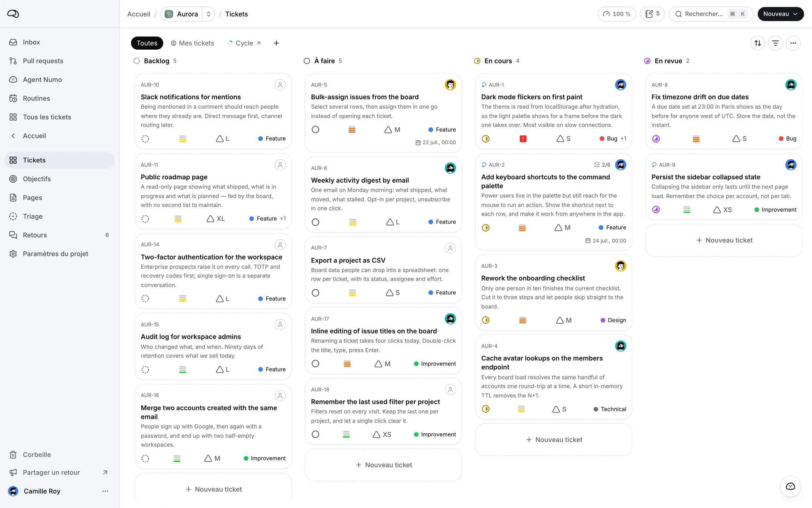Click status circle on AUR-5 card
Viewport: 812px width, 508px height.
point(315,130)
